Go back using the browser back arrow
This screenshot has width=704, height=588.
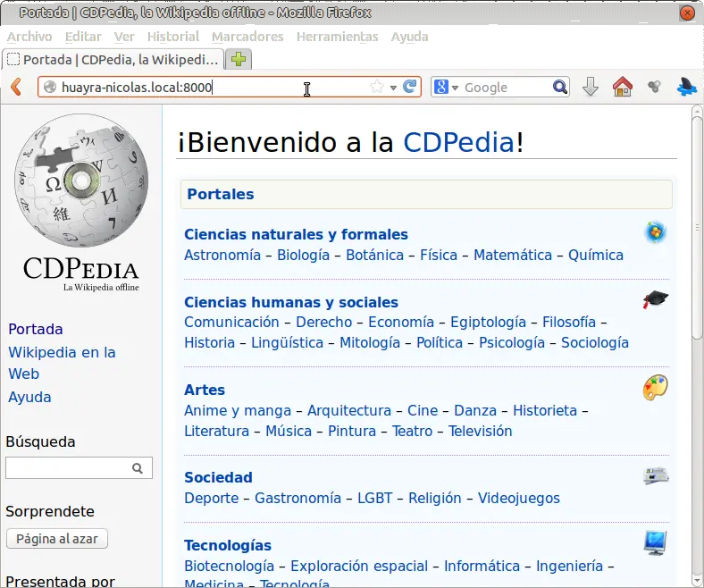tap(16, 87)
